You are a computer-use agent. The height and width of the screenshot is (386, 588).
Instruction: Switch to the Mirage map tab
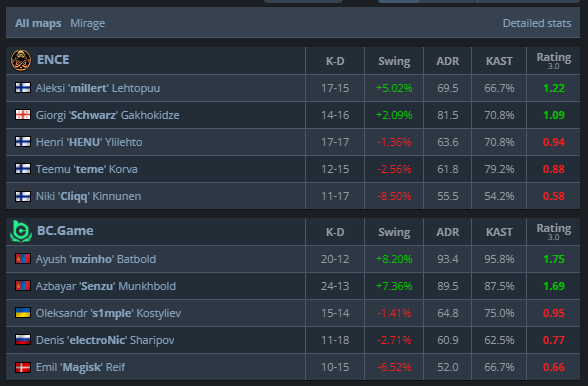(x=87, y=23)
